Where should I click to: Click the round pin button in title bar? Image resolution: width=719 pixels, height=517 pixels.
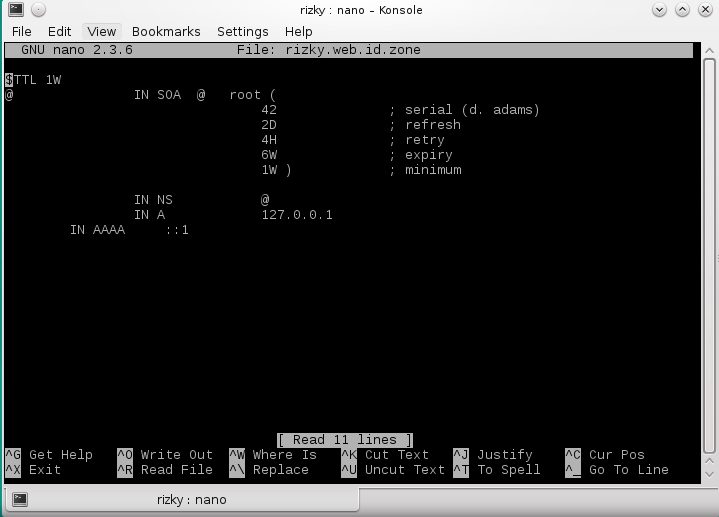[x=39, y=10]
